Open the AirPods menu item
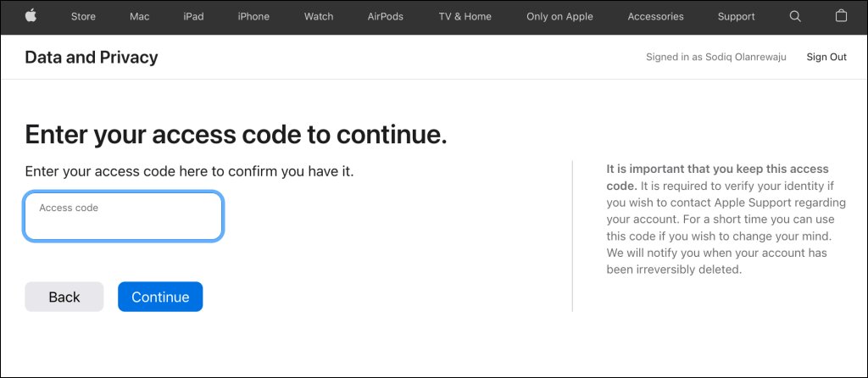The image size is (868, 378). pos(386,17)
